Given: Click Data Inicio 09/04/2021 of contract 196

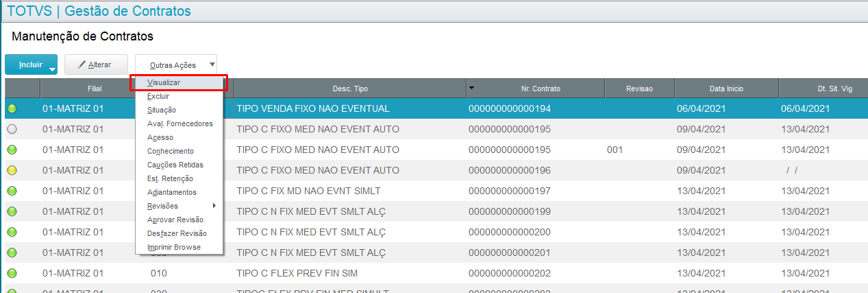Looking at the screenshot, I should point(701,170).
